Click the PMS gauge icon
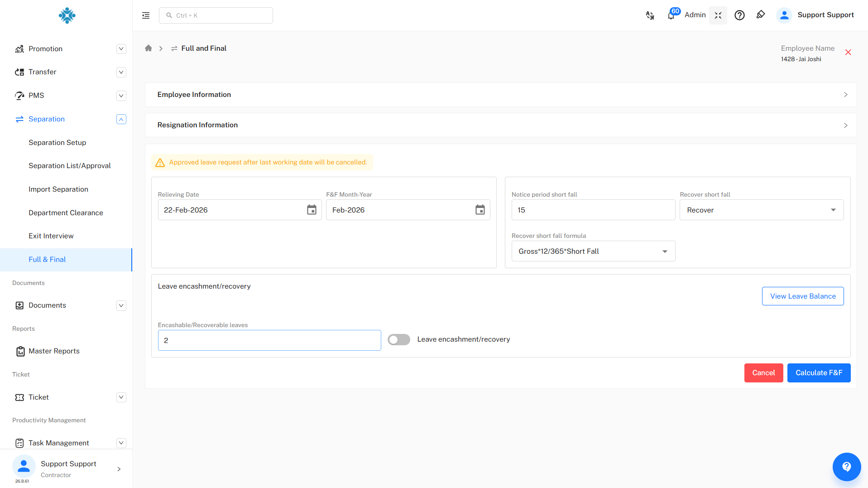The image size is (868, 488). [19, 96]
